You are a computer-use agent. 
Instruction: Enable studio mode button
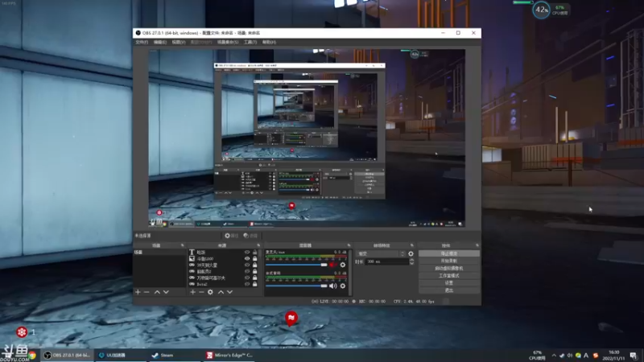tap(449, 276)
